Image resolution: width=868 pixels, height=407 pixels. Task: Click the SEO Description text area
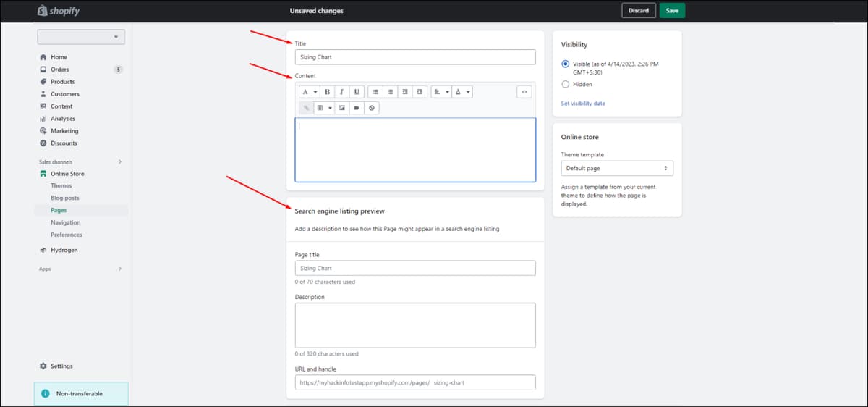tap(415, 325)
